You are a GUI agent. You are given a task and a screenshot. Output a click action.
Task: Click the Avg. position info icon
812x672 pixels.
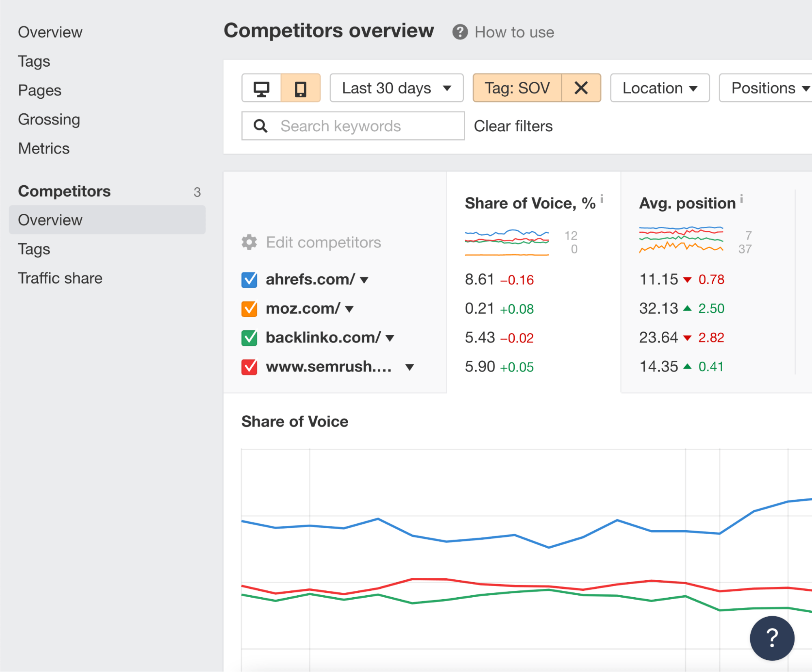click(x=741, y=198)
